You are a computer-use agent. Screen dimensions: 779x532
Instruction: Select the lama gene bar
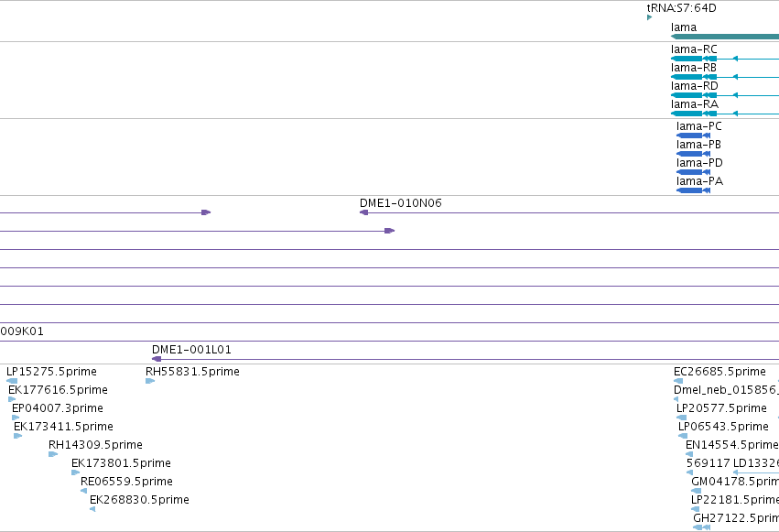[725, 37]
